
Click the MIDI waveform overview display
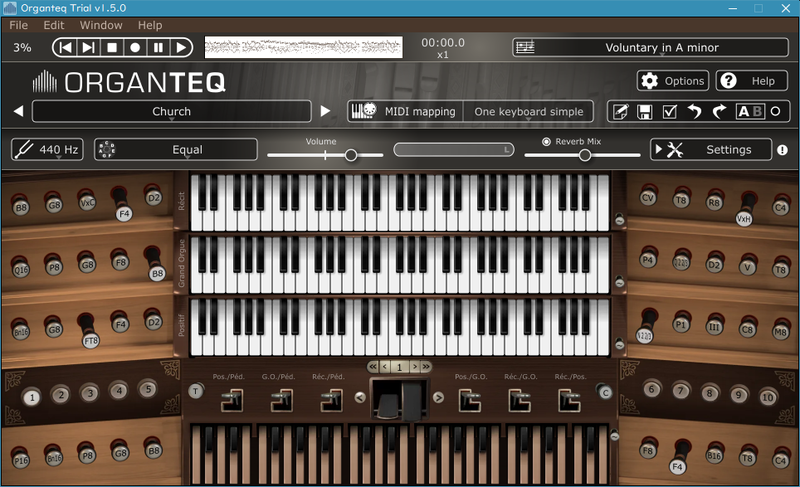tap(304, 47)
